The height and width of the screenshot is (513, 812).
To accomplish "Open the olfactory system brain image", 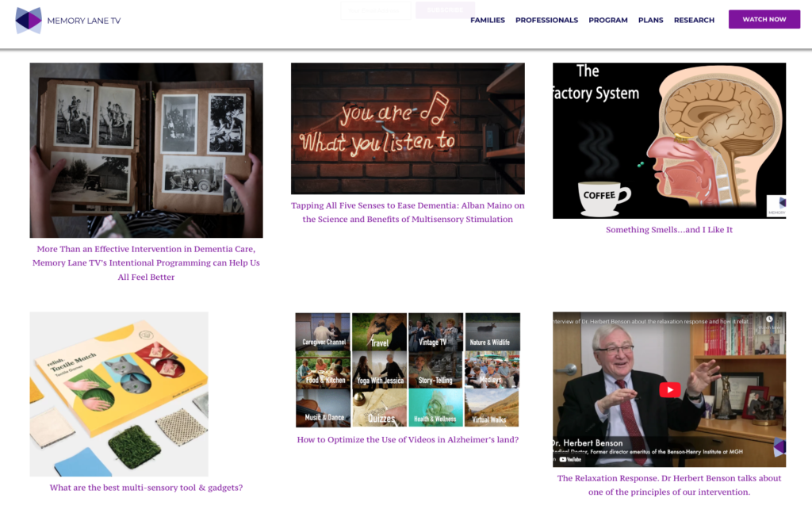I will click(x=669, y=141).
